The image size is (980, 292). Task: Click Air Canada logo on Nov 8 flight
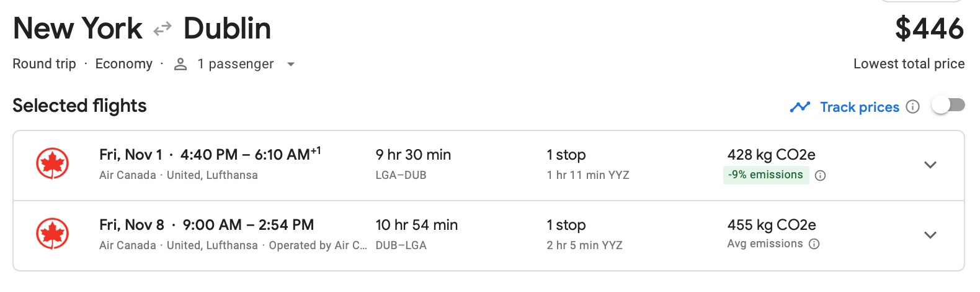(x=53, y=234)
